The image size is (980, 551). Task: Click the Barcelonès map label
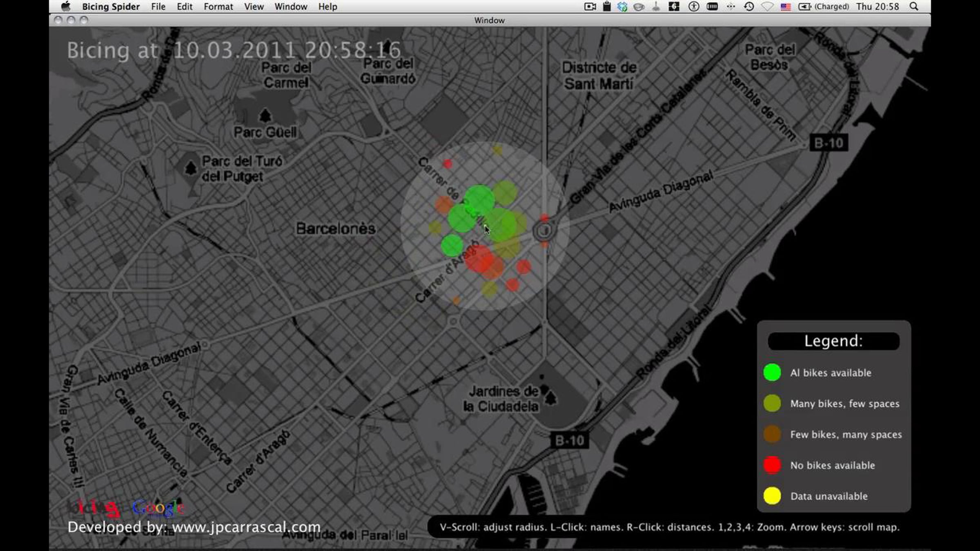click(336, 229)
